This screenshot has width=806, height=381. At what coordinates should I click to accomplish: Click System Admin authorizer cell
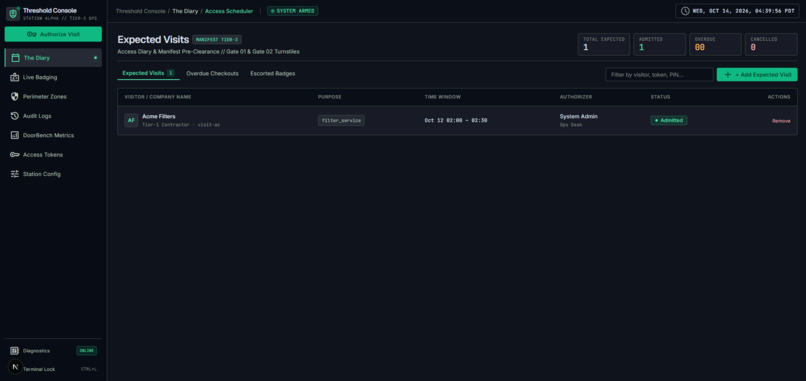pos(578,120)
